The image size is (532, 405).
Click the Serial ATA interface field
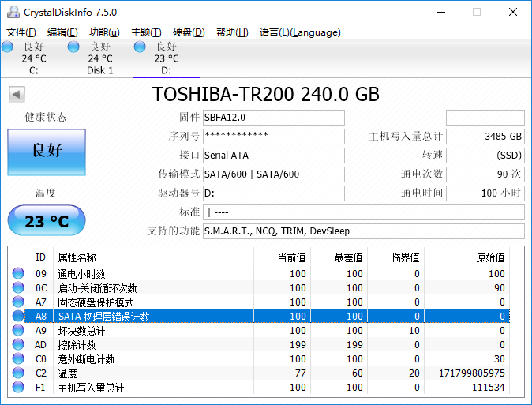click(x=274, y=156)
